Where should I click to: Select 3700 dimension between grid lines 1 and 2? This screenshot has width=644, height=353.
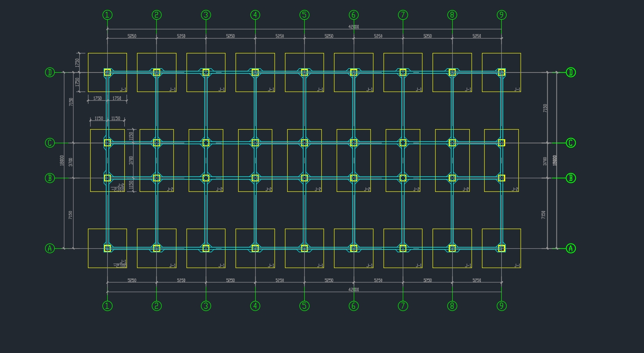coord(130,160)
